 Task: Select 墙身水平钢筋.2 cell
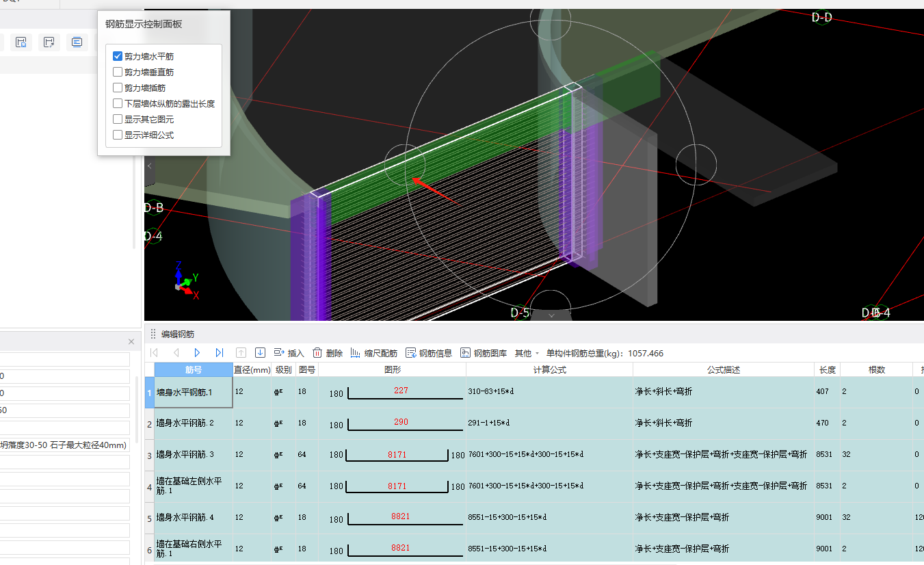194,423
